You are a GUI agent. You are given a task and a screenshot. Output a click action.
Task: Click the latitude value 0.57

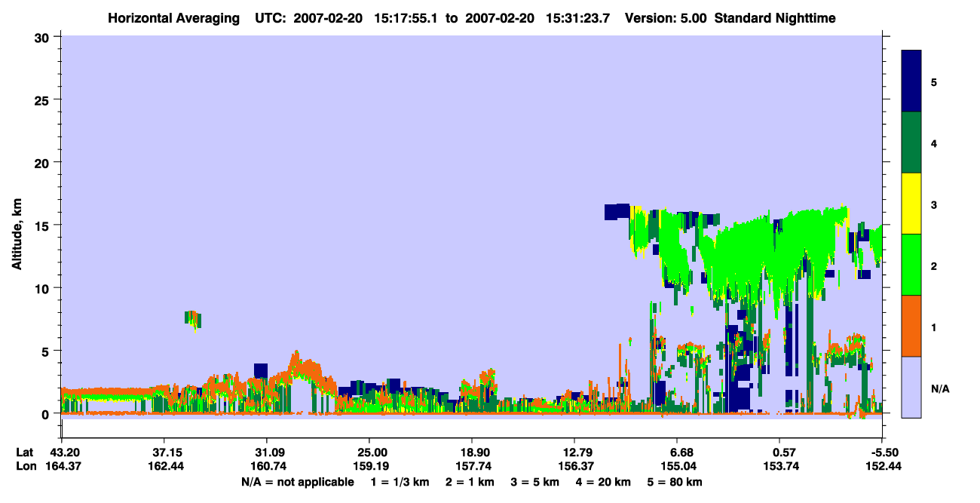(x=784, y=452)
